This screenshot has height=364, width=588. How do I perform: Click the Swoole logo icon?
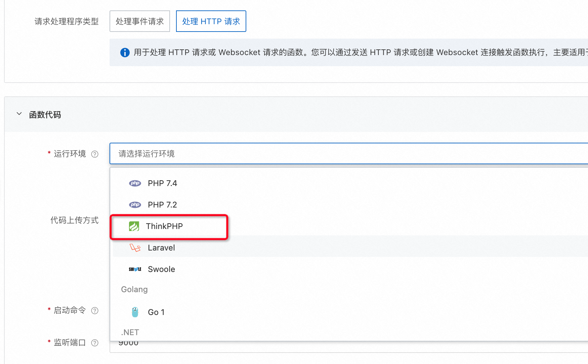tap(135, 269)
